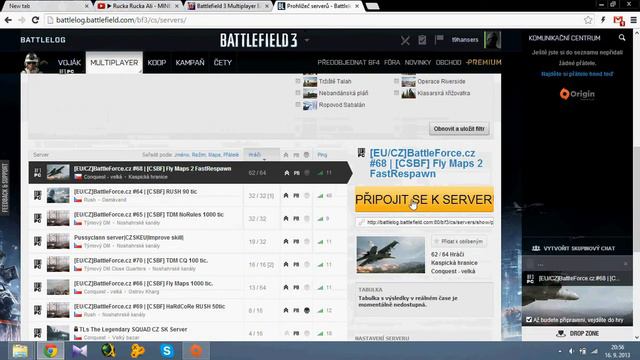Toggle the Nebandánská pláň map checkbox

pyautogui.click(x=298, y=93)
